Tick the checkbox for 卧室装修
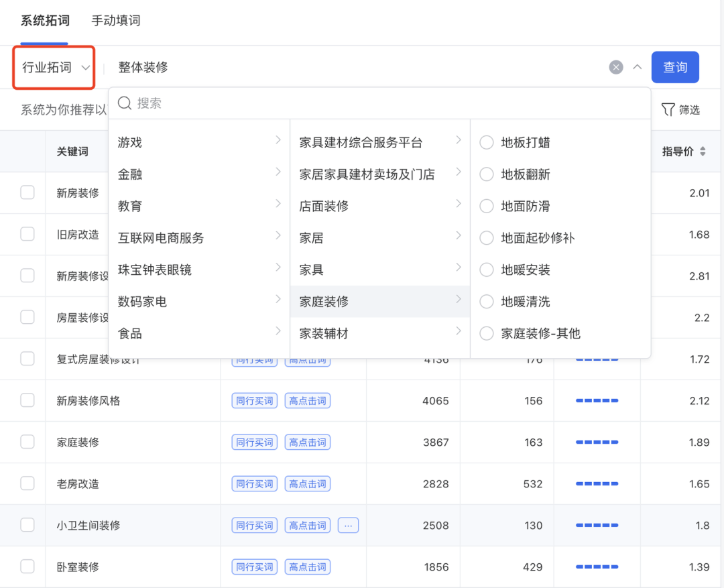 click(27, 567)
